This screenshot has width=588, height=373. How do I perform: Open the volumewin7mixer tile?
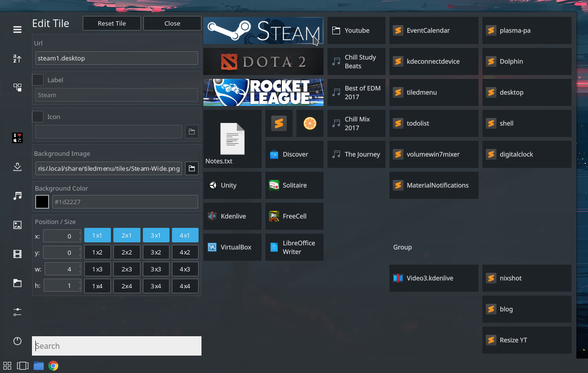coord(434,154)
